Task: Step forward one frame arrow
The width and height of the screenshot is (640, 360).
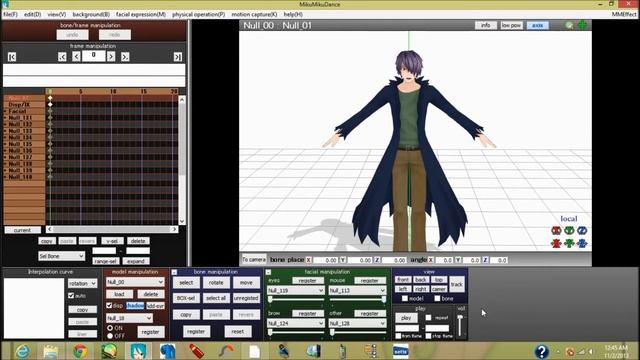Action: click(111, 57)
